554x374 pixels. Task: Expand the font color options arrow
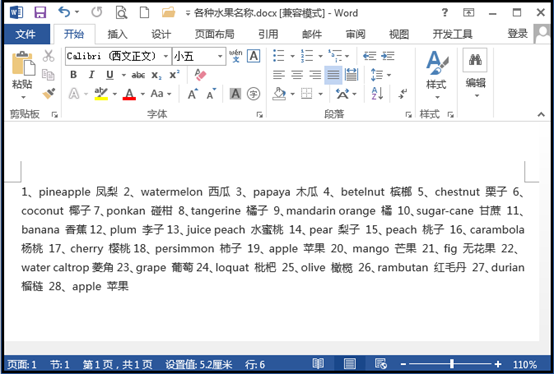[x=143, y=94]
